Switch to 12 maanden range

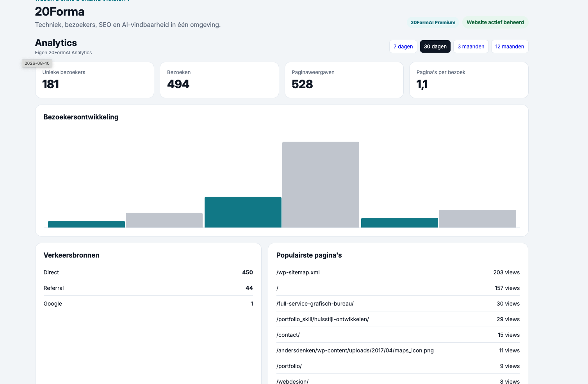point(510,46)
